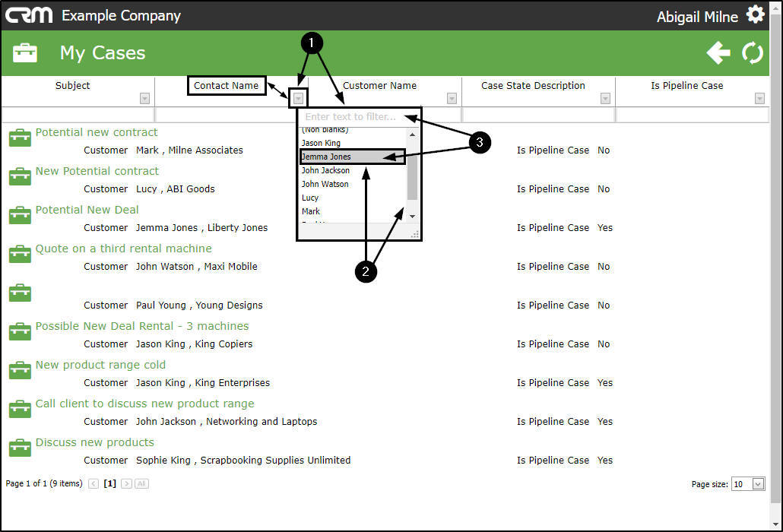Click briefcase icon beside Discuss new products
Screen dimensions: 783x532
20,448
